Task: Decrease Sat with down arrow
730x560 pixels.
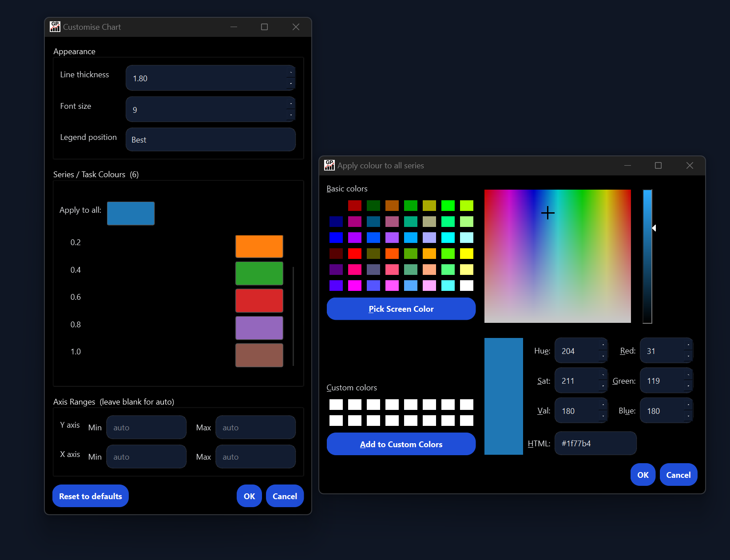Action: (603, 386)
